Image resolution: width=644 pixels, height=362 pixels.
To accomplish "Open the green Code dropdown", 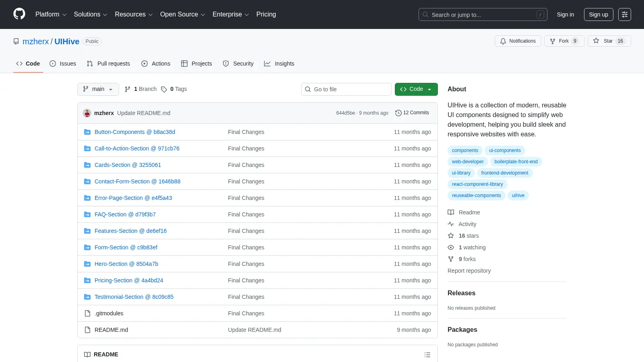I will click(416, 89).
